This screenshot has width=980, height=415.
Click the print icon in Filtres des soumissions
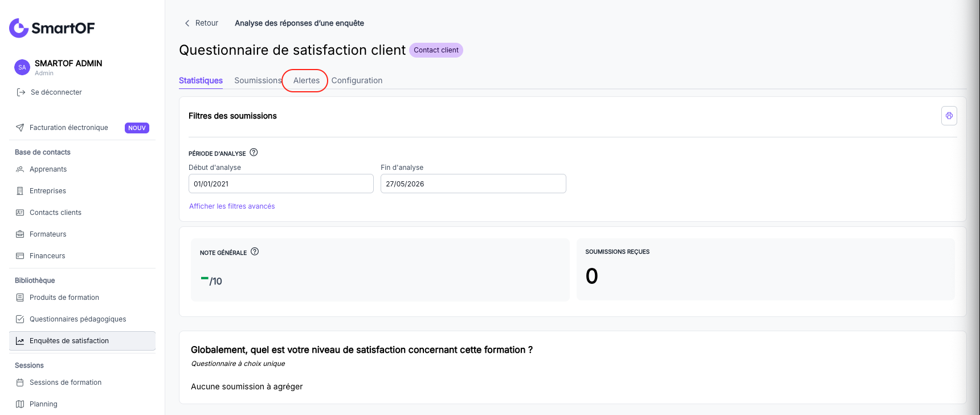coord(949,116)
